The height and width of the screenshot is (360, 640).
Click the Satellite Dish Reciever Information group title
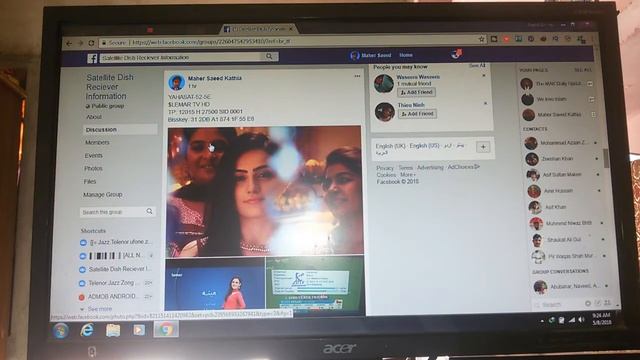(108, 87)
